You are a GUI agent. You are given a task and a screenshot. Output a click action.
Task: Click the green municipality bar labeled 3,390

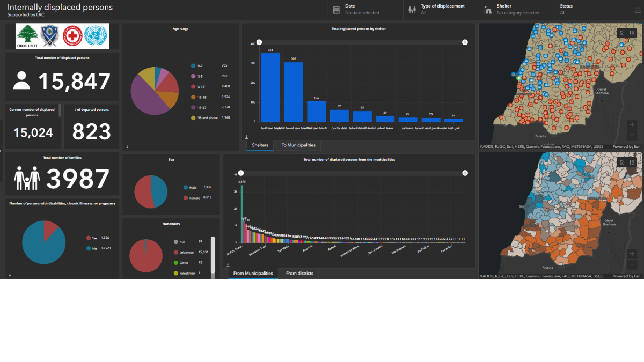click(x=242, y=213)
